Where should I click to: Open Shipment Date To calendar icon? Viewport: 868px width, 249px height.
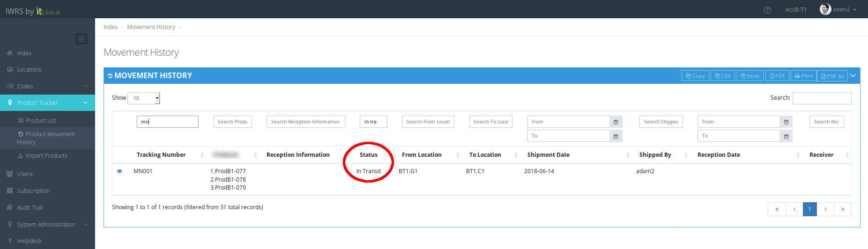point(616,136)
